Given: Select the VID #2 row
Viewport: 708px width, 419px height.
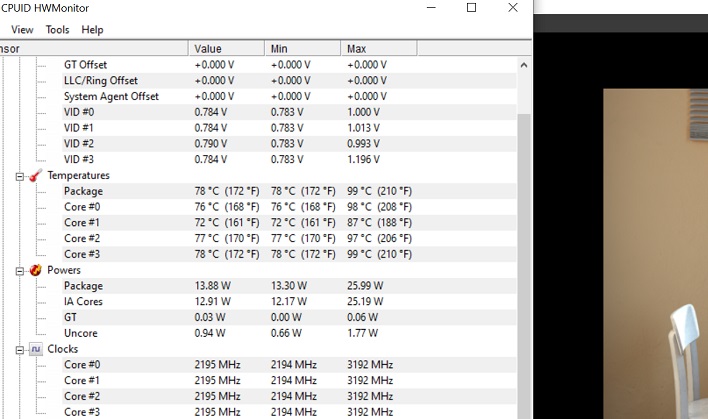Looking at the screenshot, I should 289,144.
